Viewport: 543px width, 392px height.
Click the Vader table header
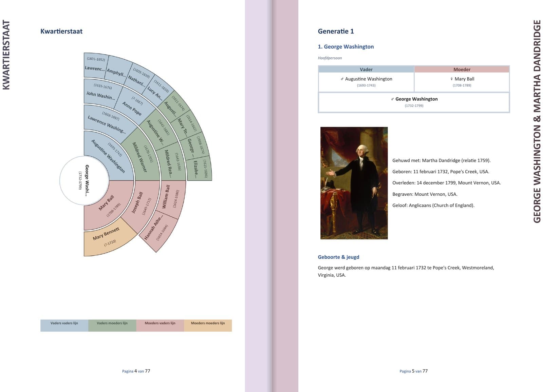click(366, 69)
